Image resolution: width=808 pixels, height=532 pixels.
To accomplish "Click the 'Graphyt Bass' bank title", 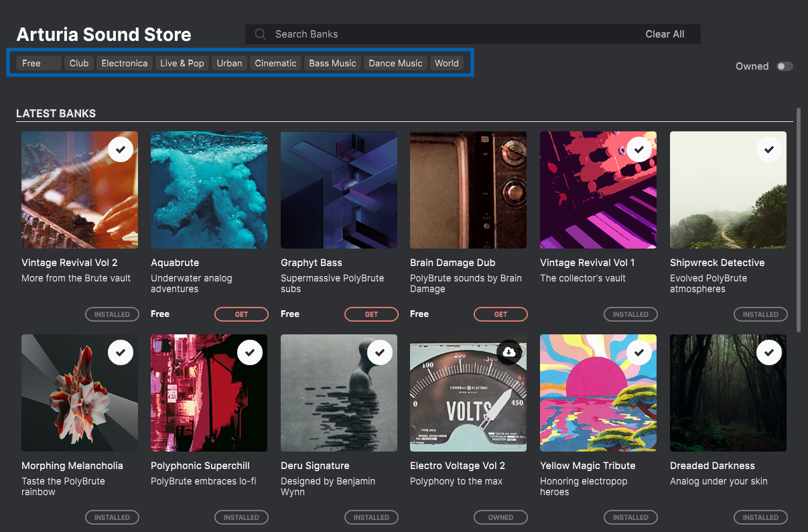I will click(x=312, y=263).
